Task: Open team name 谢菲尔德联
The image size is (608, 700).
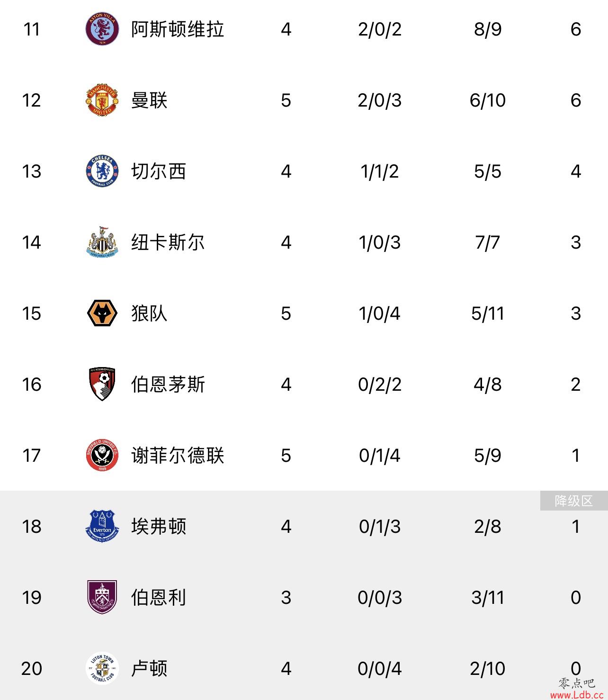Action: coord(178,456)
